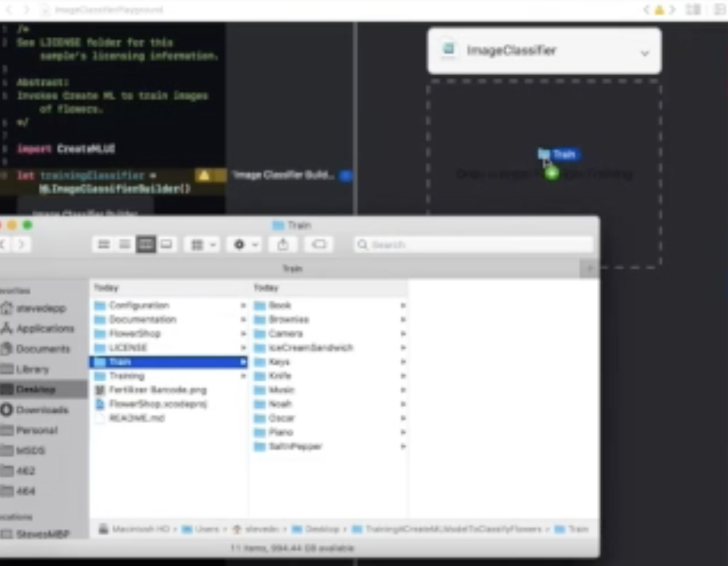Click the Share toolbar icon
The image size is (728, 566).
coord(283,245)
